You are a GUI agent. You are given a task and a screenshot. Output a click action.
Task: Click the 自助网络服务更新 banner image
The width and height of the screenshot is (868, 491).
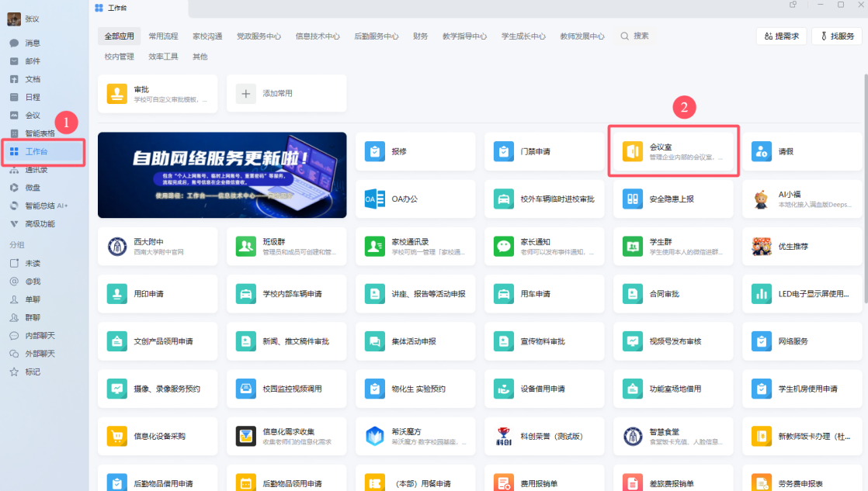point(222,175)
